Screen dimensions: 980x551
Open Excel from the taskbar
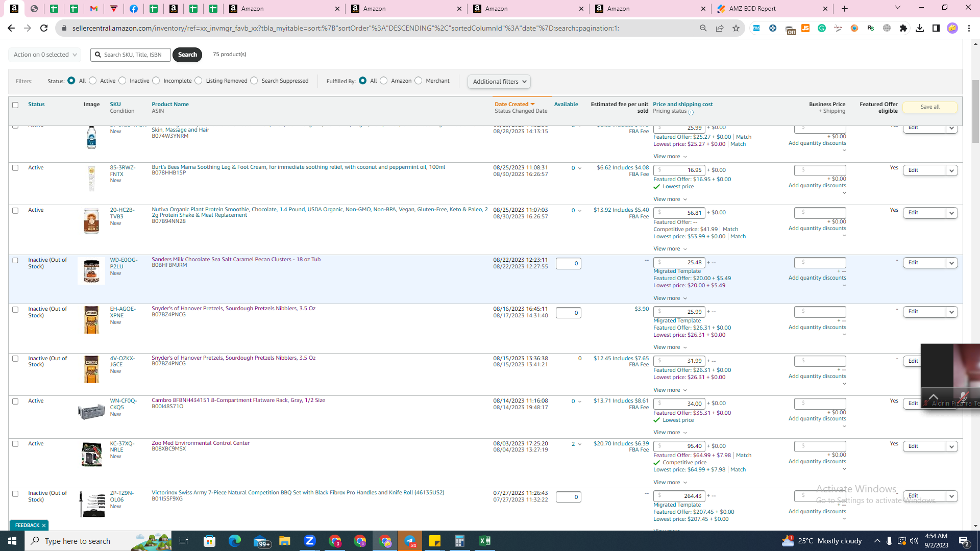click(485, 541)
